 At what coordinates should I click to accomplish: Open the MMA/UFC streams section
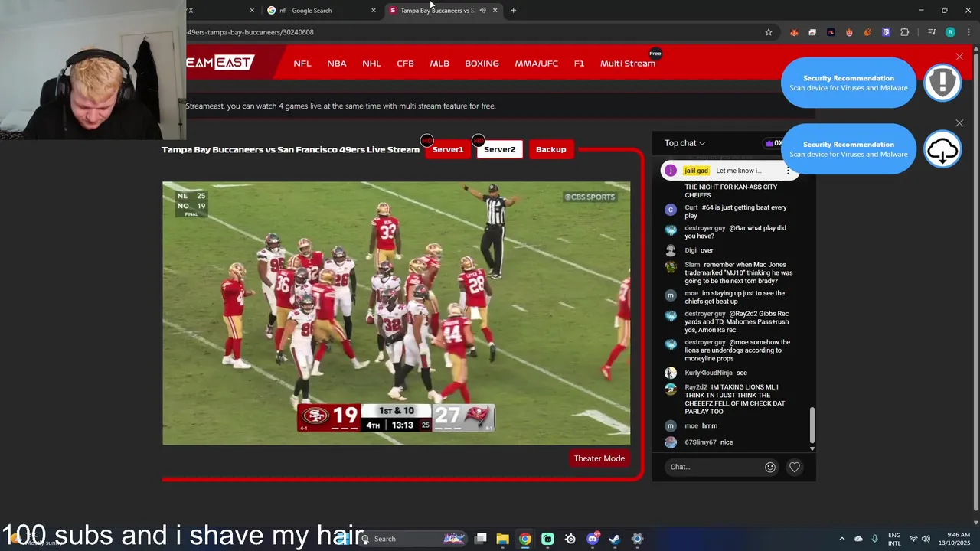[x=536, y=64]
